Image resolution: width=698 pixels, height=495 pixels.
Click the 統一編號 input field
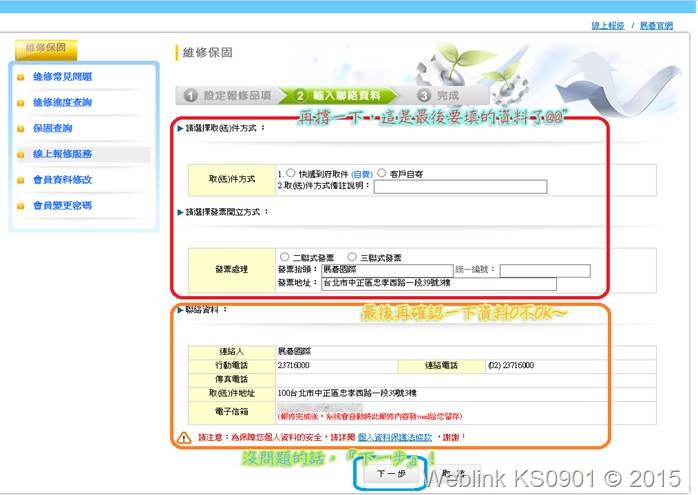[x=545, y=271]
